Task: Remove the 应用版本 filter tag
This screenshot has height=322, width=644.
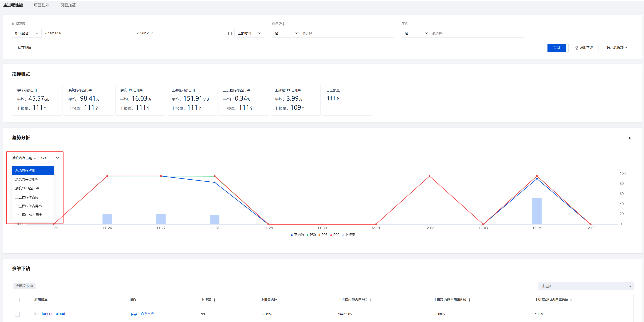Action: tap(32, 286)
